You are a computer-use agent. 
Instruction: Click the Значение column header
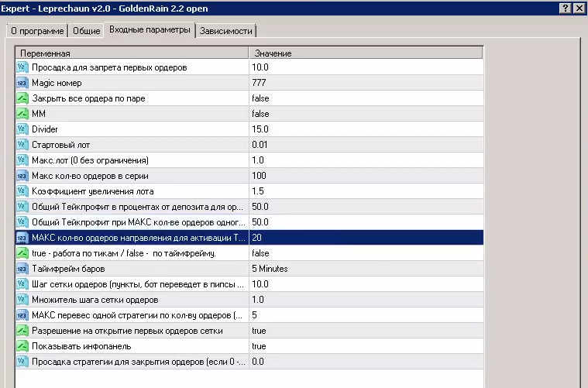coord(364,53)
